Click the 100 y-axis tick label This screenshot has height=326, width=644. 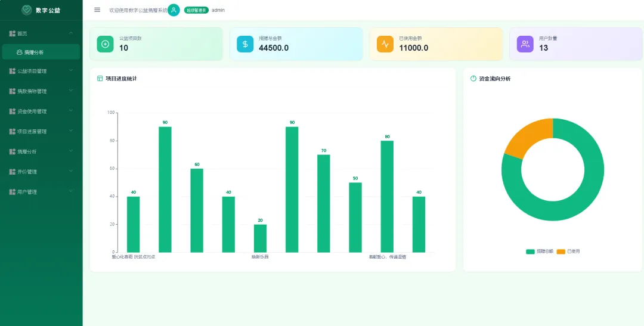(x=111, y=113)
